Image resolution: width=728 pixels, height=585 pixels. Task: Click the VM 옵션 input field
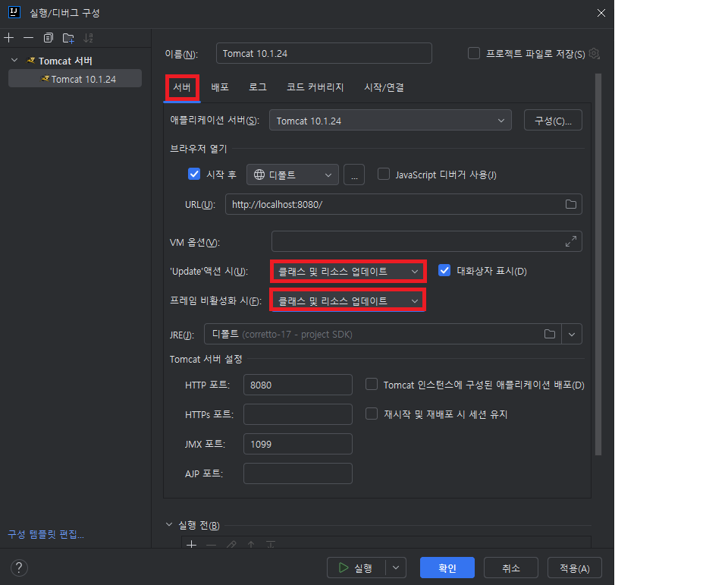click(x=426, y=241)
